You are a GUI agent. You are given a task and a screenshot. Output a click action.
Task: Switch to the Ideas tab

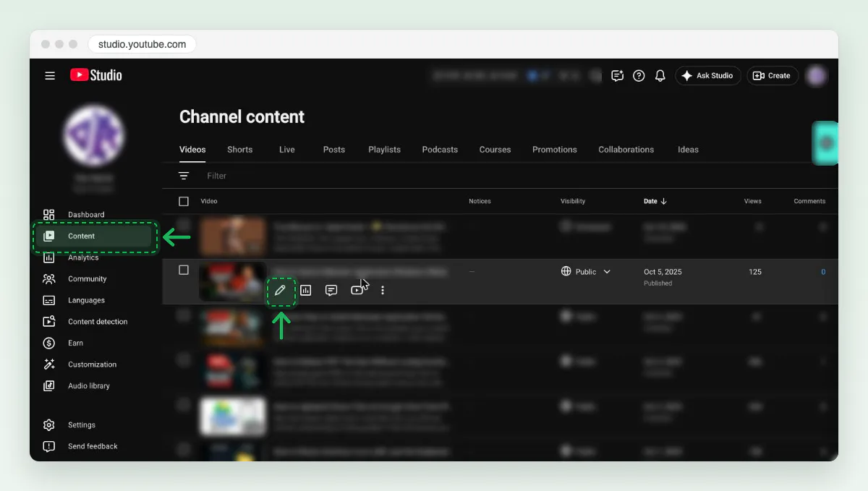[688, 150]
